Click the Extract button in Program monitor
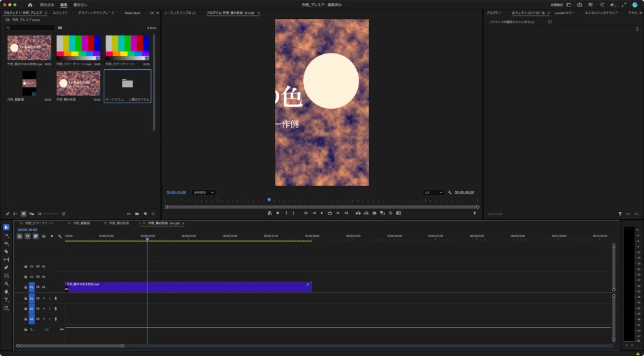Screen dimensions: 644x356 366,213
